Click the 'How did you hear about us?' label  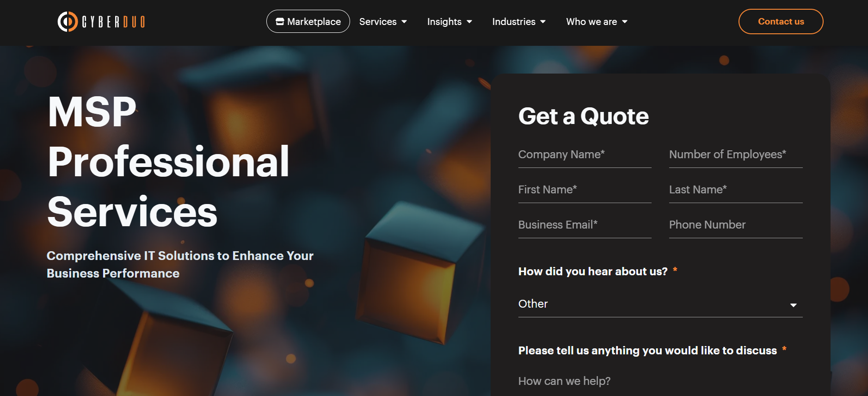pyautogui.click(x=593, y=272)
